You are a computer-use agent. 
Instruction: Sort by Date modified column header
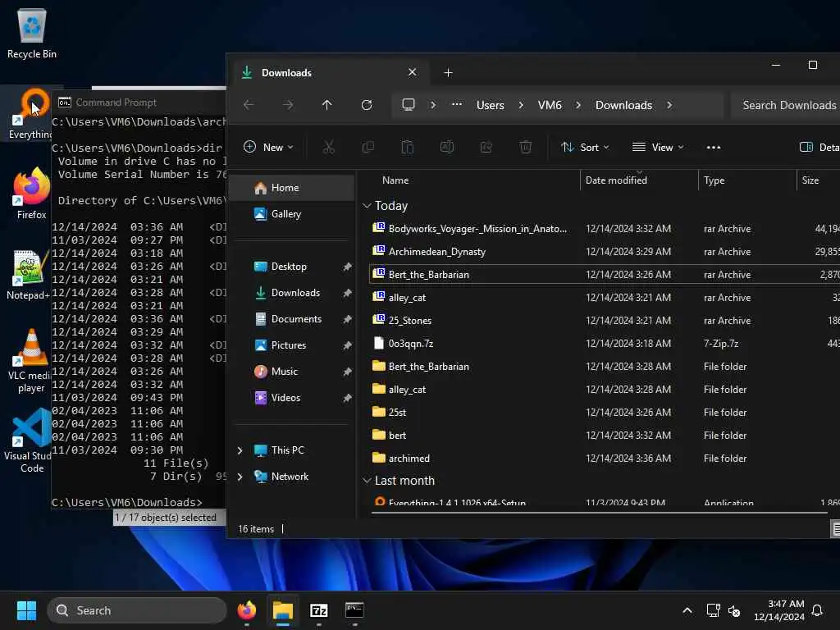(616, 180)
